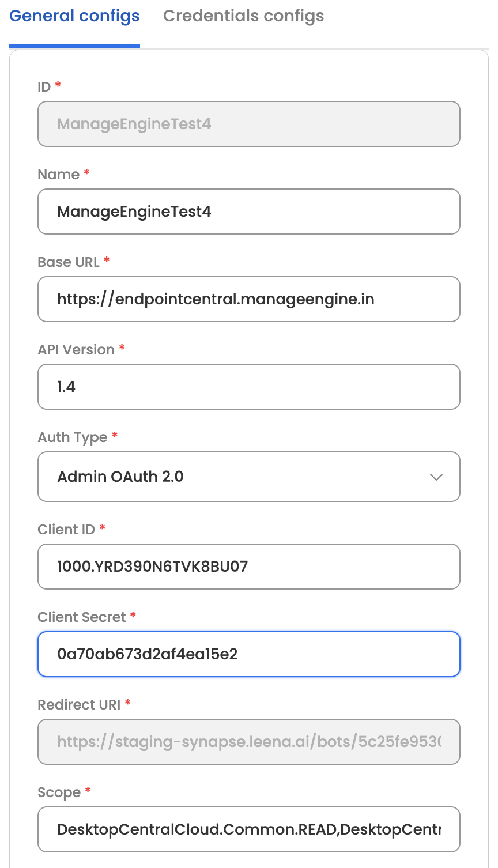Edit the Scope input field

tap(249, 829)
